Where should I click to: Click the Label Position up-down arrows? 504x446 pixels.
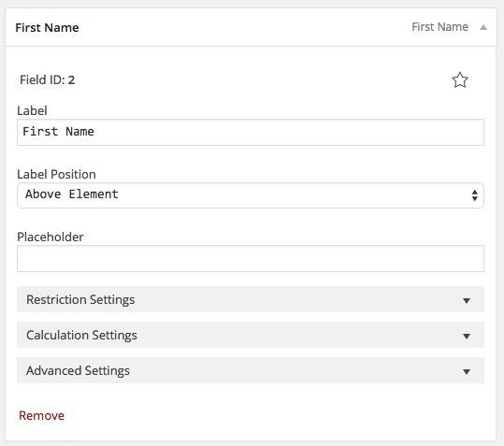[x=474, y=195]
